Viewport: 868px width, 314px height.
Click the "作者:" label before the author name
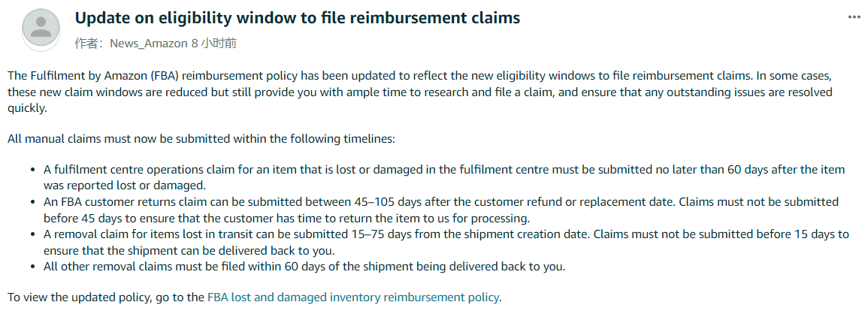(x=91, y=44)
